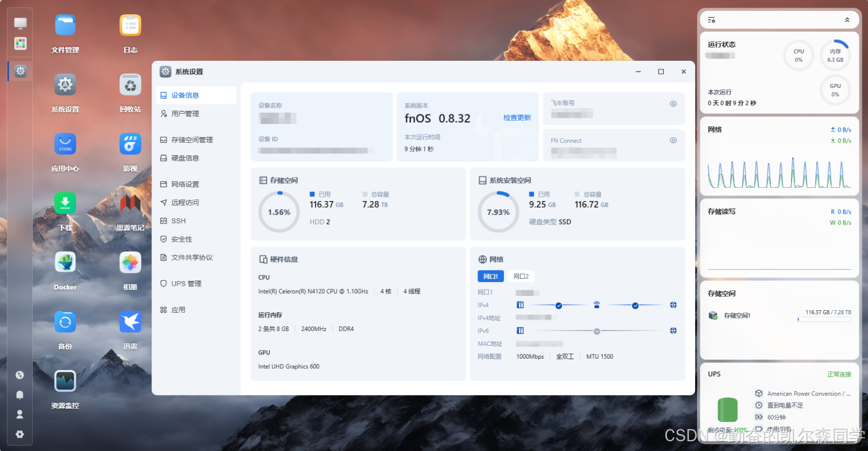Launch 系统设置 from the desktop
Screen dimensions: 868x451
click(65, 85)
